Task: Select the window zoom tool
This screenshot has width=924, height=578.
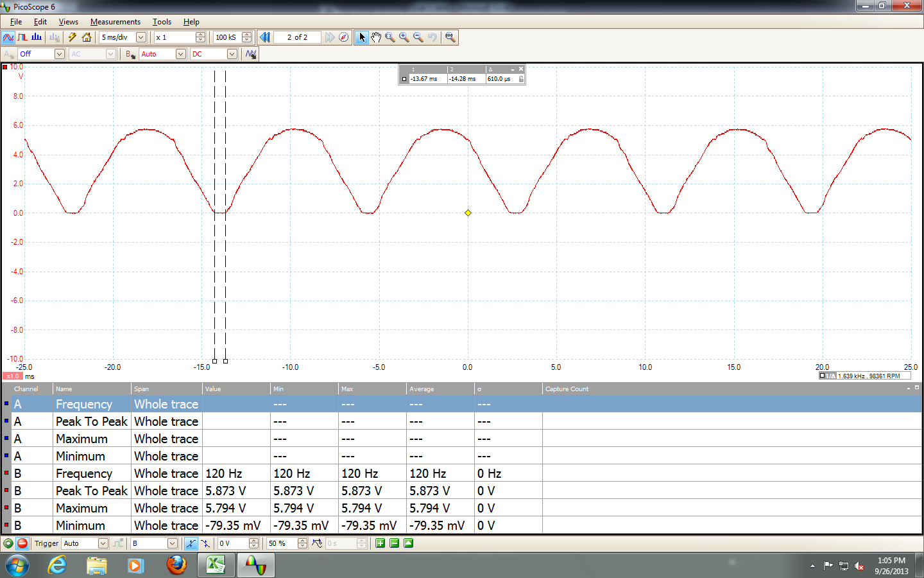Action: [x=390, y=37]
